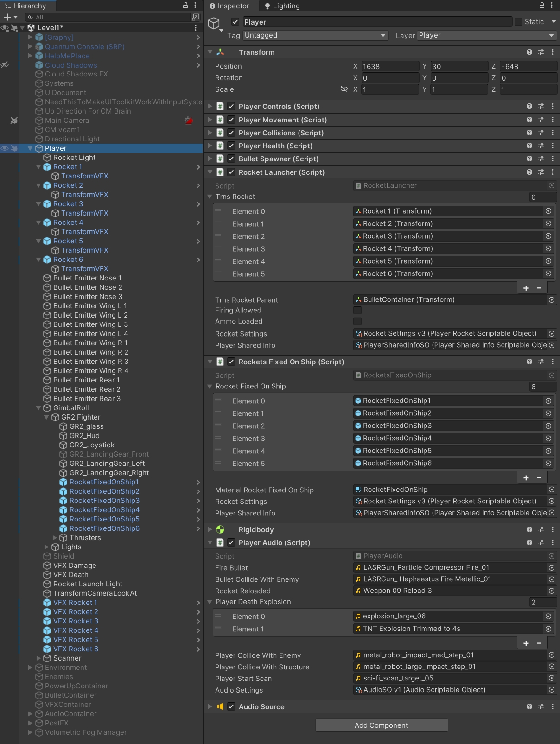Open object picker for Trns Rocket Parent
Viewport: 560px width, 744px height.
552,300
